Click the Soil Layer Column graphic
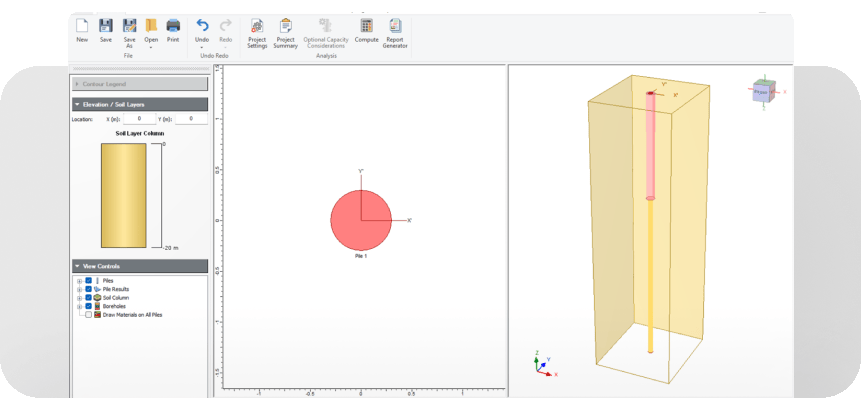The width and height of the screenshot is (861, 398). (124, 195)
